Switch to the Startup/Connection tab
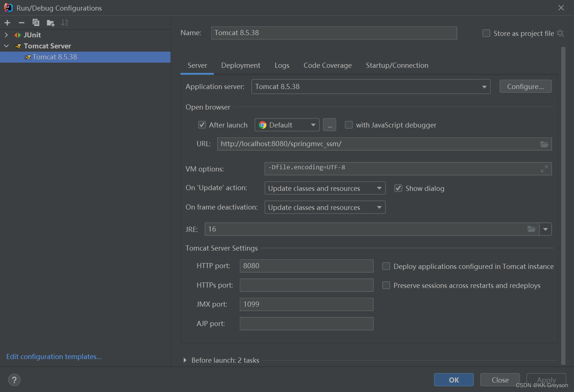 (397, 66)
